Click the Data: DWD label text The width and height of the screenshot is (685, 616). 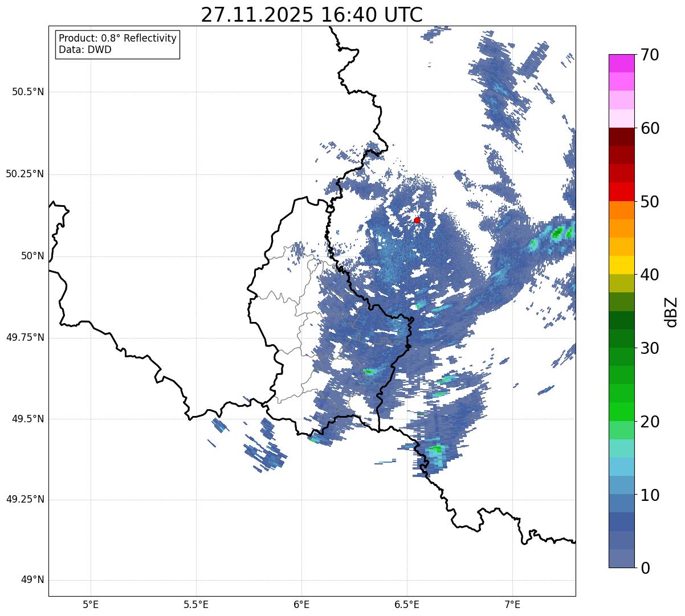click(x=85, y=50)
